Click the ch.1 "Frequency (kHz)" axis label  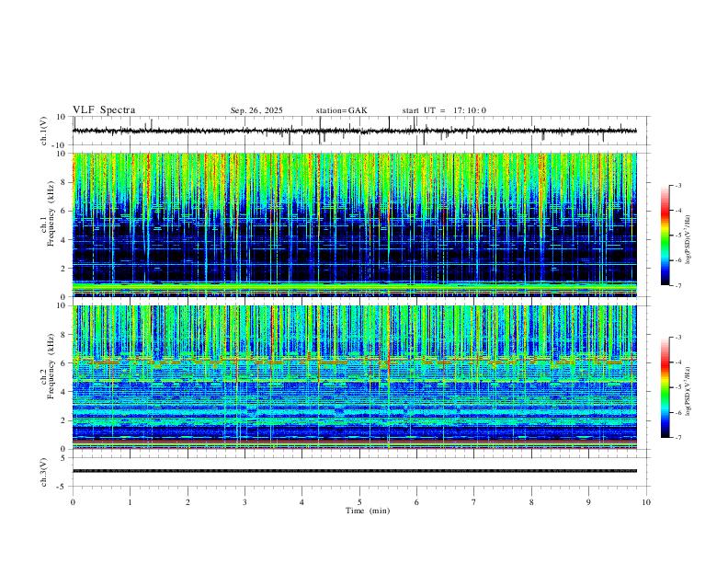(51, 213)
